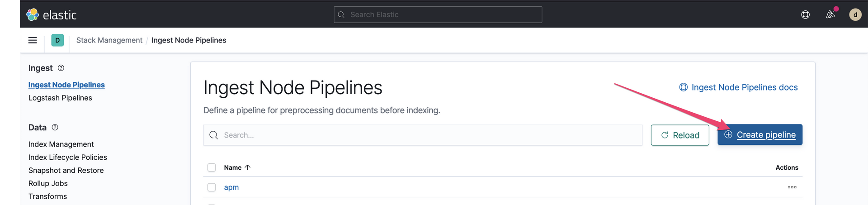This screenshot has width=868, height=205.
Task: Click the Elastic logo
Action: (x=51, y=15)
